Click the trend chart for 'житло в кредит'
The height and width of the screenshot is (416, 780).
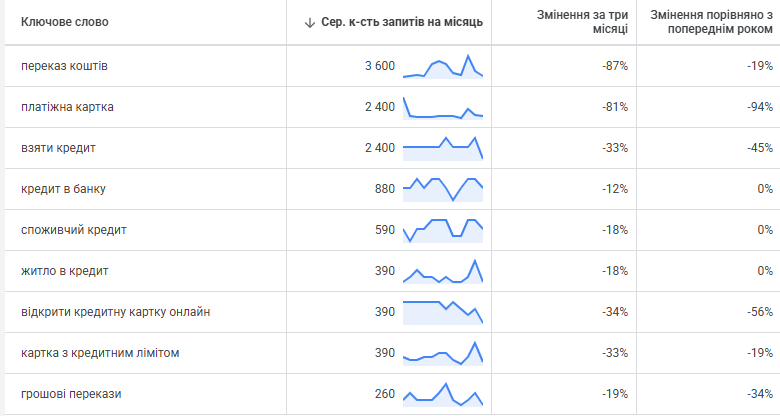point(443,271)
